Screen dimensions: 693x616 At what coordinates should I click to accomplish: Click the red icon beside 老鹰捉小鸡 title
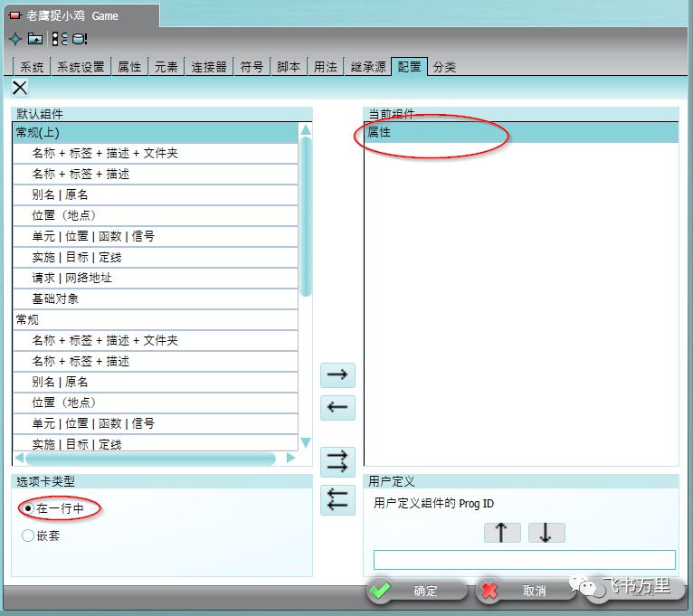click(x=15, y=15)
